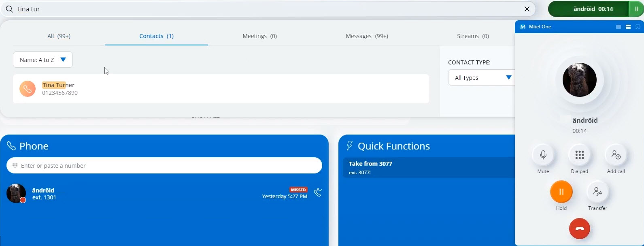Transfer the active call
Image resolution: width=644 pixels, height=246 pixels.
click(597, 192)
